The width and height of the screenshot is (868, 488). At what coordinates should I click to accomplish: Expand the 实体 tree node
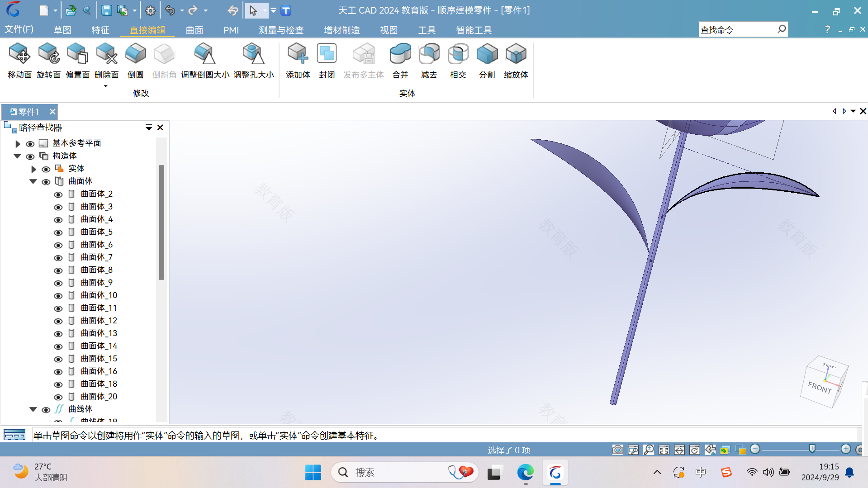pyautogui.click(x=33, y=169)
